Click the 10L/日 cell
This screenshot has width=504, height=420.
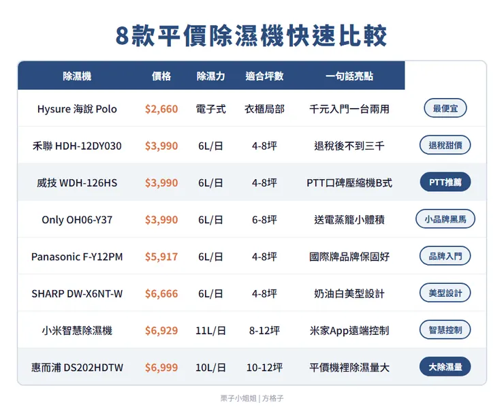211,368
